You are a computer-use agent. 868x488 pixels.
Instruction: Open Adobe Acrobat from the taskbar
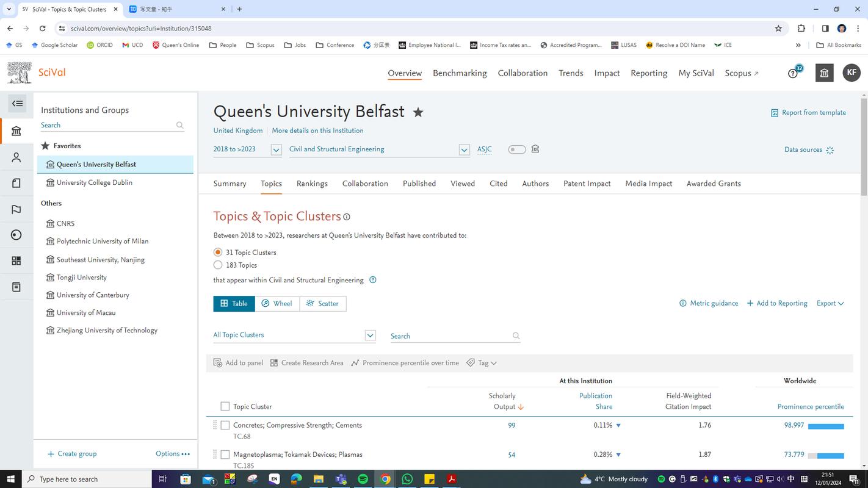(452, 479)
